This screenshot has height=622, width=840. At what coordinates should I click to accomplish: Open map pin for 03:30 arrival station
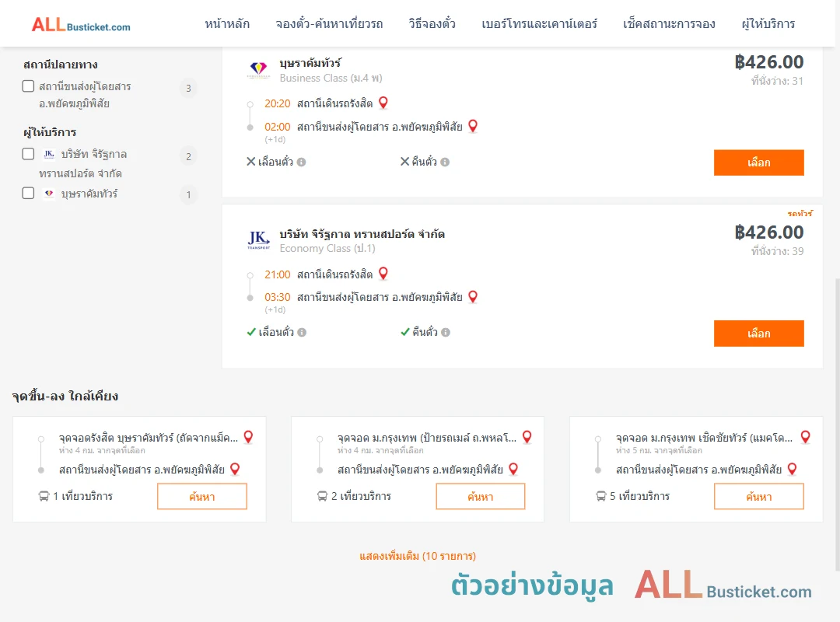pyautogui.click(x=473, y=296)
